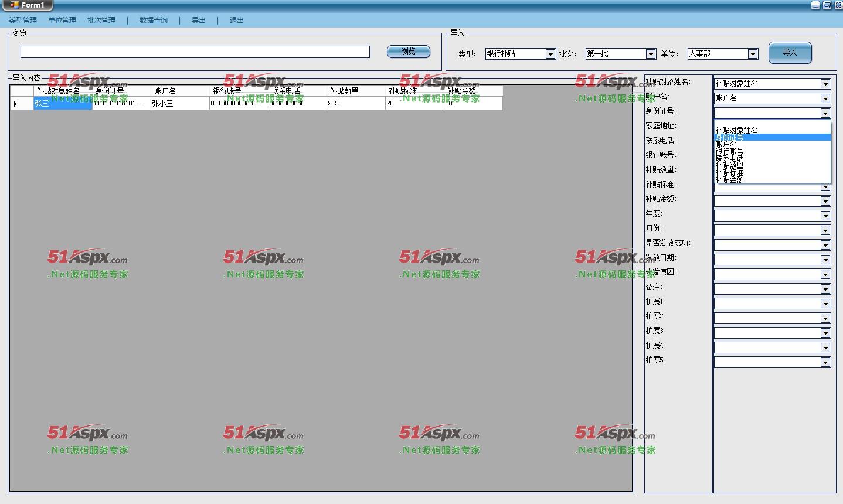Expand the 单位 dropdown showing 人事部
843x504 pixels.
(753, 54)
